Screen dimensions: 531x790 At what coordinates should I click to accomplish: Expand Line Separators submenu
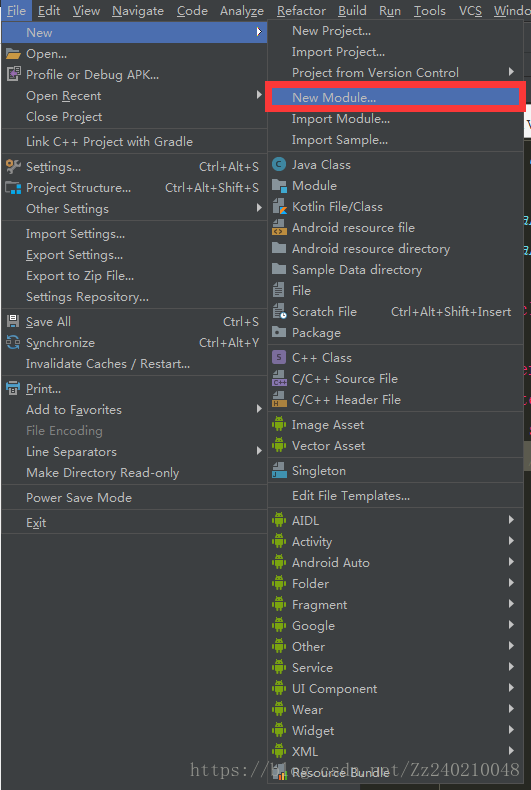click(x=259, y=450)
